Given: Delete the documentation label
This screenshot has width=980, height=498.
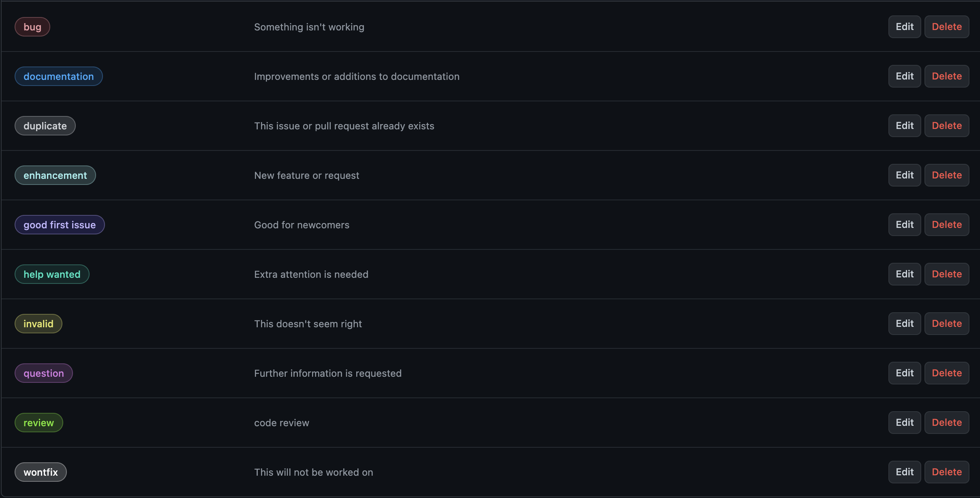Looking at the screenshot, I should click(x=947, y=76).
